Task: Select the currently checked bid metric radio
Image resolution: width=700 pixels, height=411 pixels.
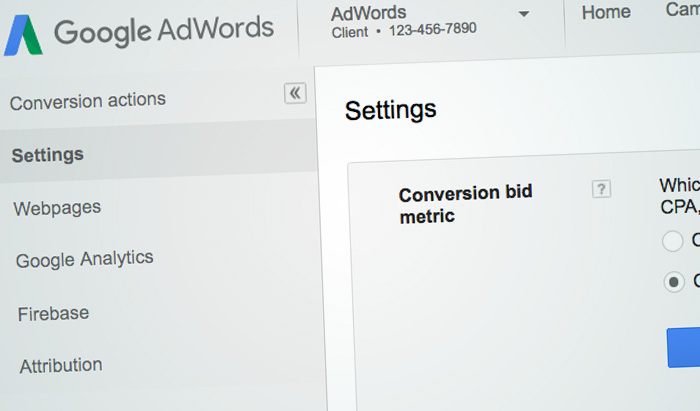Action: click(x=674, y=282)
